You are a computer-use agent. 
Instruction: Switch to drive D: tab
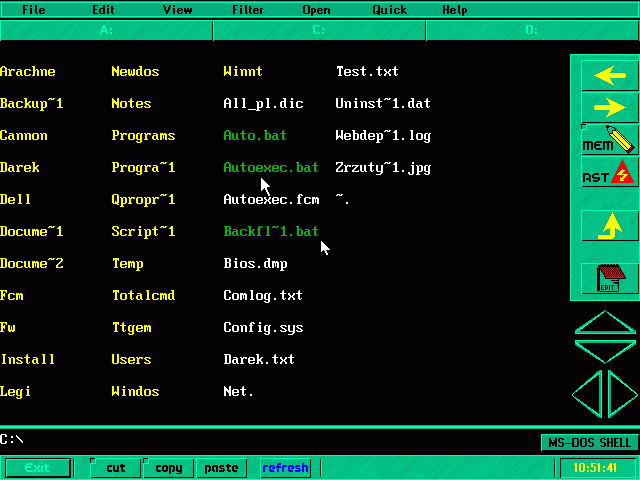[532, 30]
